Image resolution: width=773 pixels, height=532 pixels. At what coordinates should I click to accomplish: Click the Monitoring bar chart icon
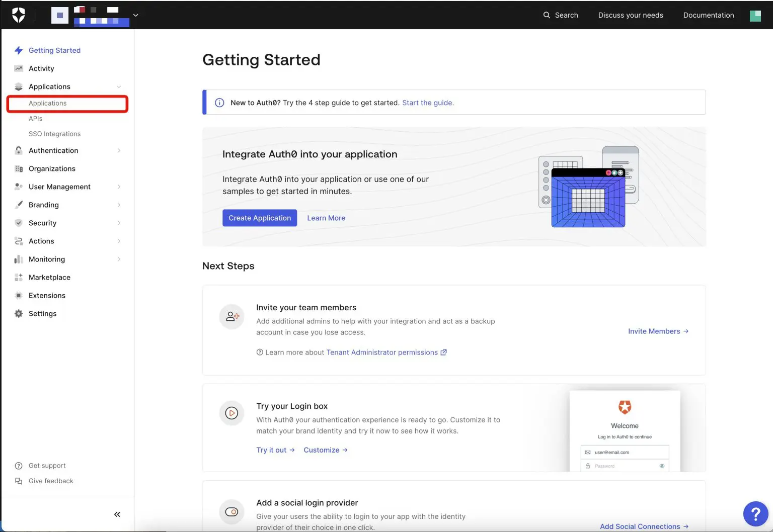(19, 259)
